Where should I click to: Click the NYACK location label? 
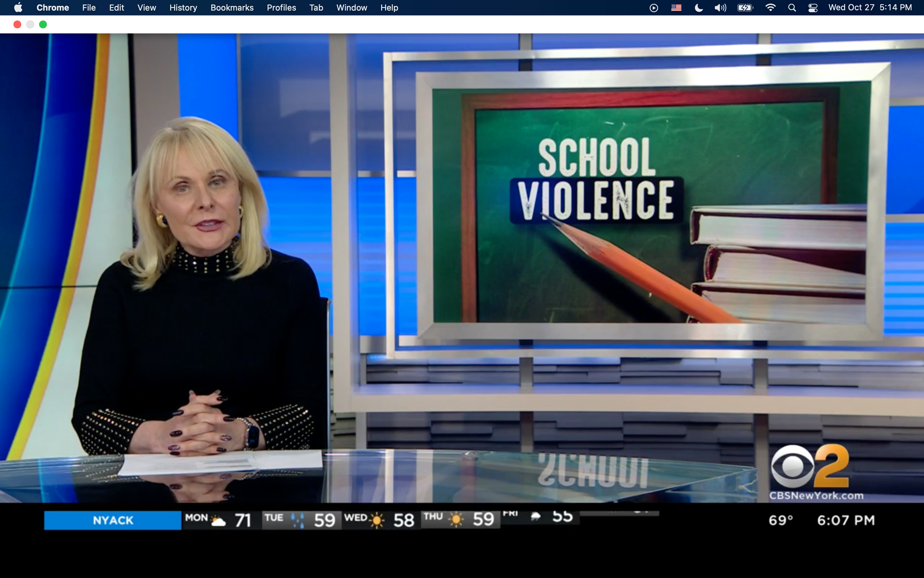click(113, 520)
